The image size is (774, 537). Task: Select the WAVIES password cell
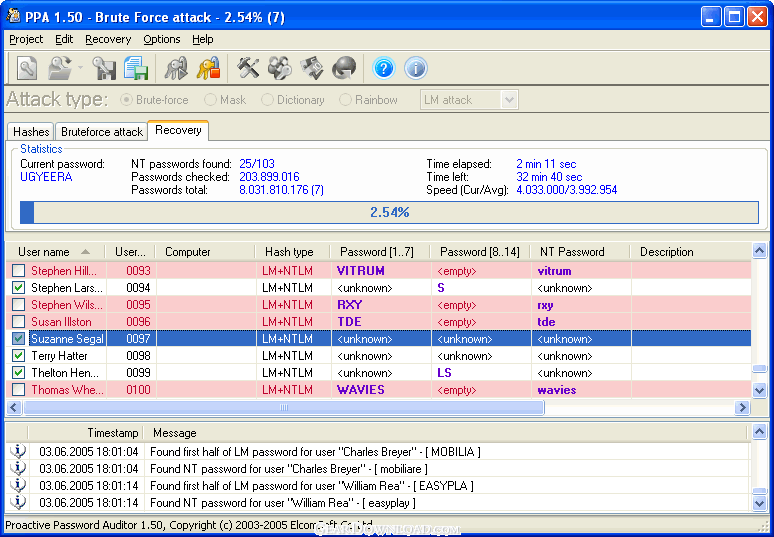pyautogui.click(x=381, y=389)
